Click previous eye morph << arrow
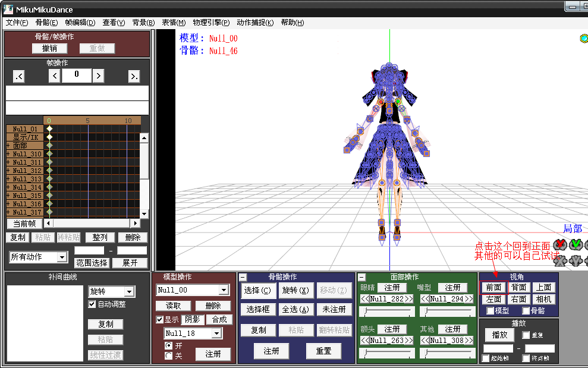 click(x=365, y=299)
